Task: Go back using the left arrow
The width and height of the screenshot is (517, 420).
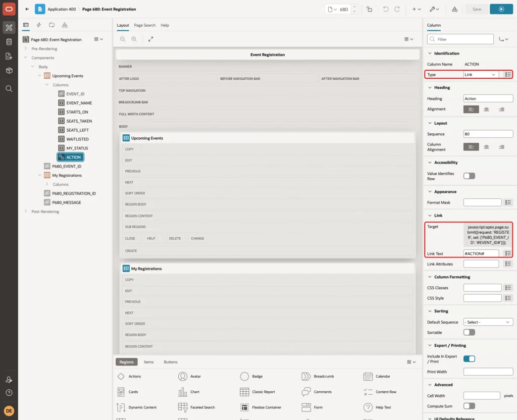Action: tap(27, 9)
